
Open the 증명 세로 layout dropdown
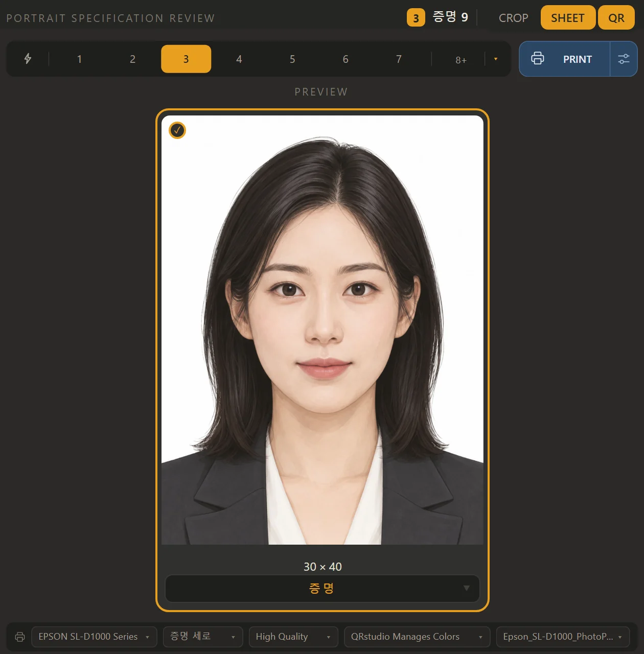(203, 637)
